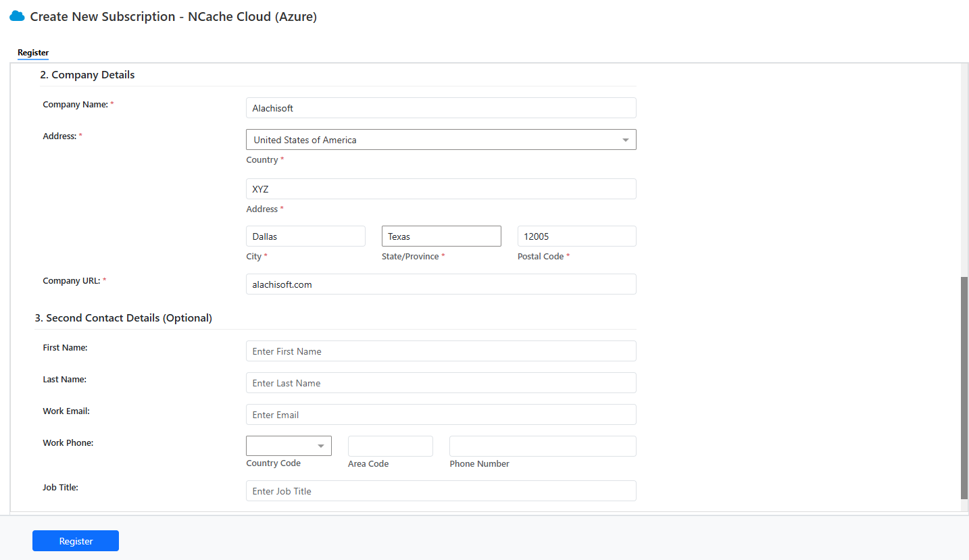Click the 'Work Email:' label
The height and width of the screenshot is (560, 969).
(x=66, y=411)
